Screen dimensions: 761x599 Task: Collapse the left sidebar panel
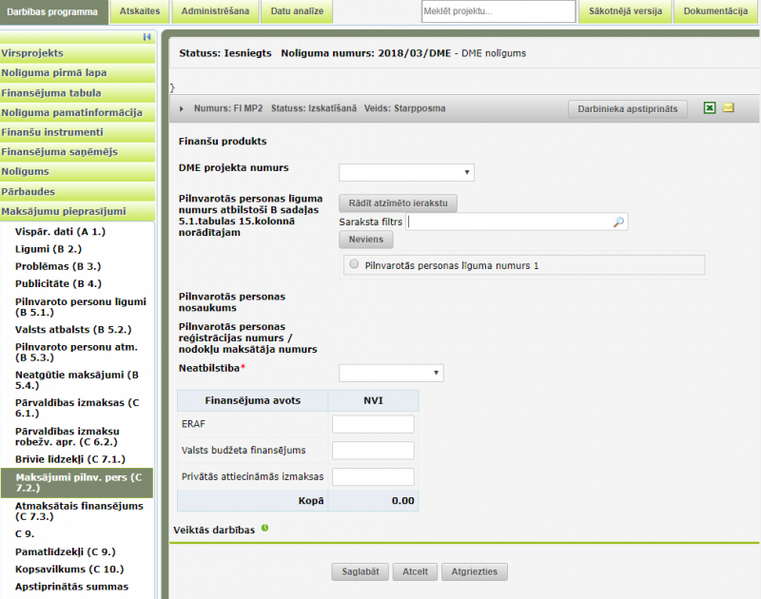point(147,37)
